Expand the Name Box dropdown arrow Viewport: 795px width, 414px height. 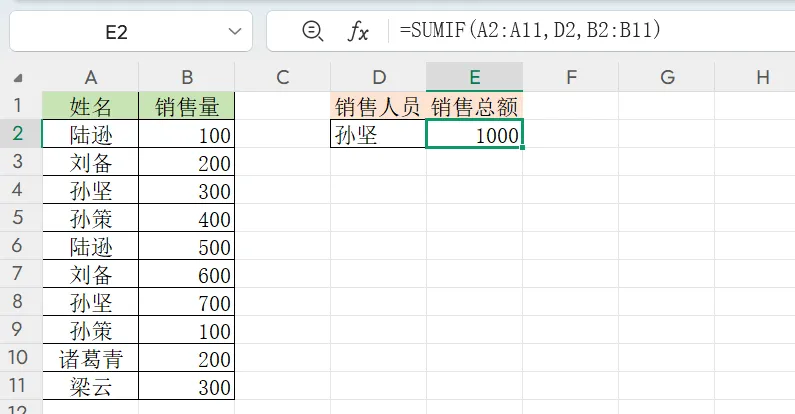click(x=235, y=31)
